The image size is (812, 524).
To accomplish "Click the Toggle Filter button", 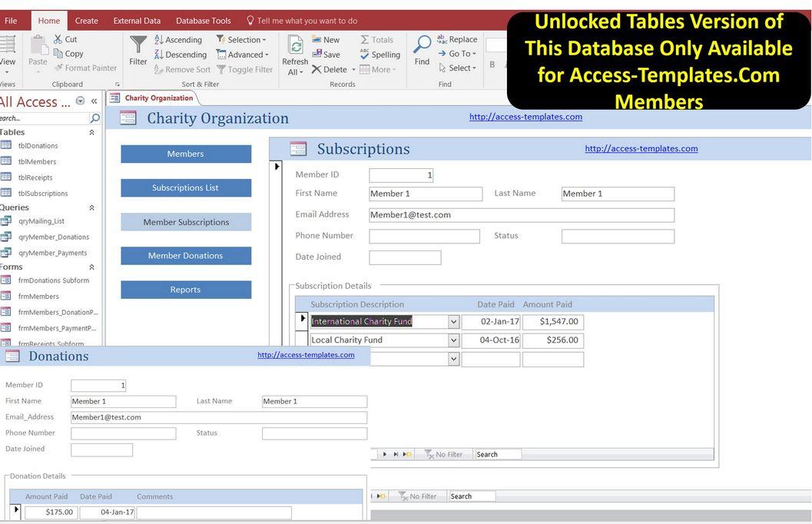I will pyautogui.click(x=244, y=69).
